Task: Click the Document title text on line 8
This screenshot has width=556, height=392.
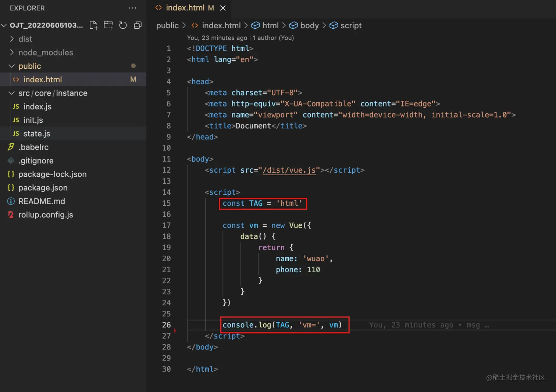Action: 253,126
